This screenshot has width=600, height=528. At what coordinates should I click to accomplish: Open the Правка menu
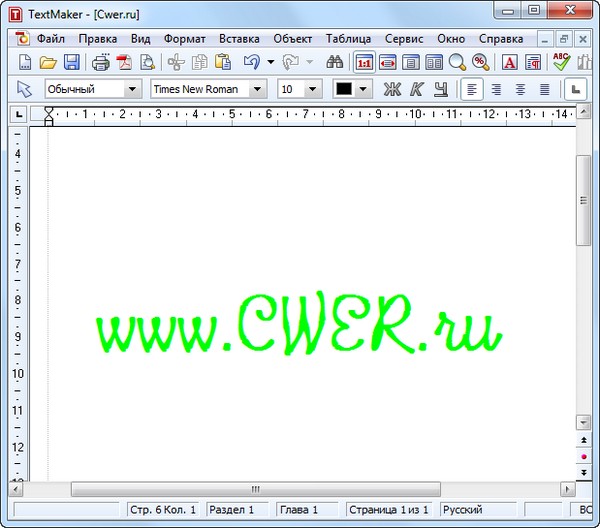tap(98, 39)
